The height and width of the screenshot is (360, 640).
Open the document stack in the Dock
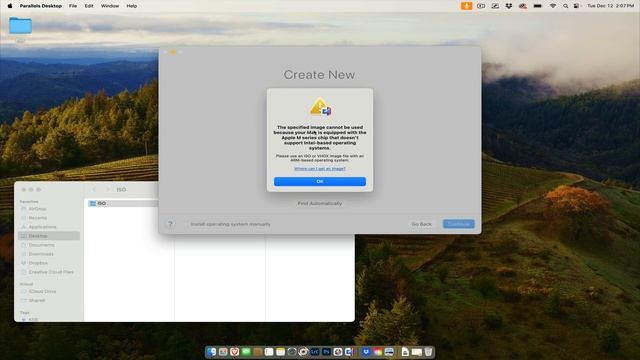click(x=405, y=352)
